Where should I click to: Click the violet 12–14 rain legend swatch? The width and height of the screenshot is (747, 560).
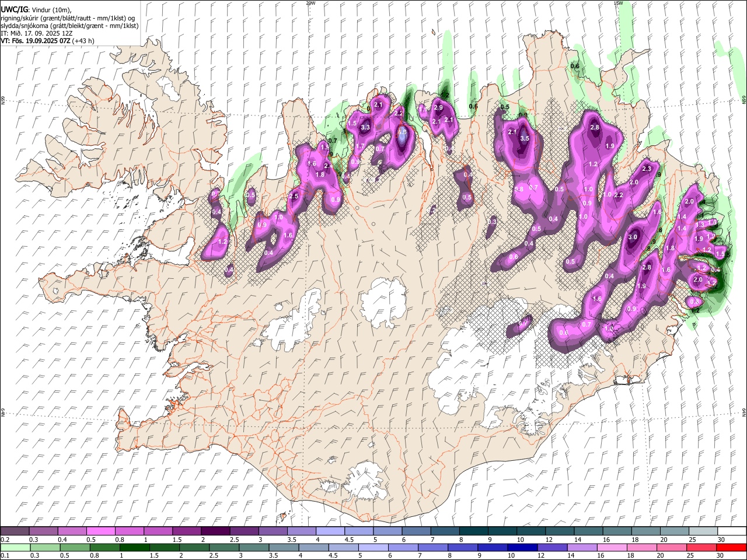click(x=551, y=547)
